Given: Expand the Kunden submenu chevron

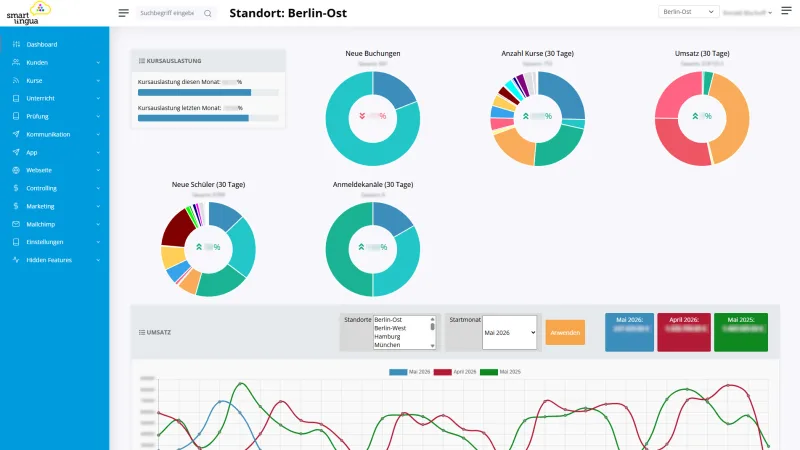Looking at the screenshot, I should [98, 63].
